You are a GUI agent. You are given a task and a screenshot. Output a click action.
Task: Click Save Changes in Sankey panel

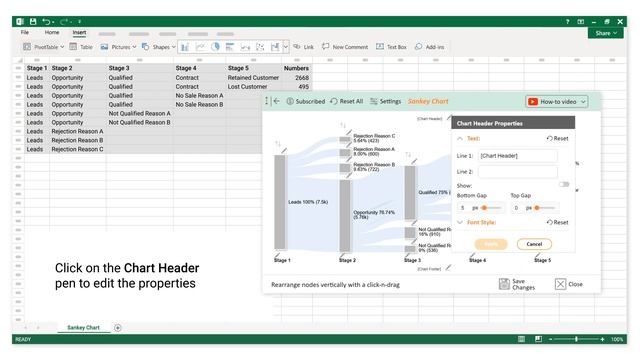pyautogui.click(x=517, y=284)
